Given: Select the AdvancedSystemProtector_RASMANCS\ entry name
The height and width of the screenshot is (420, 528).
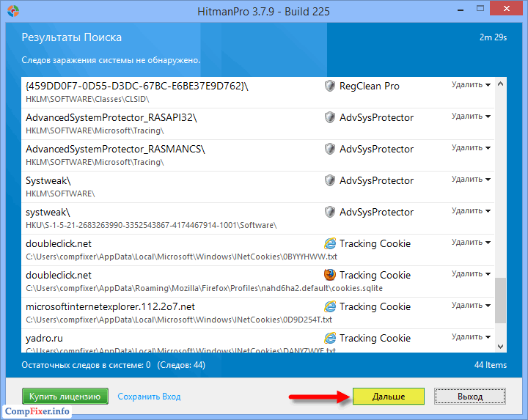Looking at the screenshot, I should click(116, 149).
